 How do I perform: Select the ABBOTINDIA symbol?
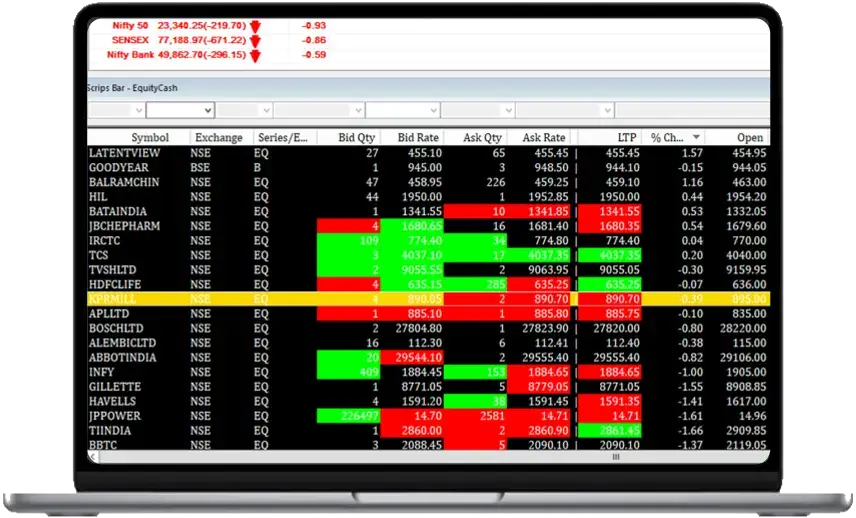tap(123, 358)
